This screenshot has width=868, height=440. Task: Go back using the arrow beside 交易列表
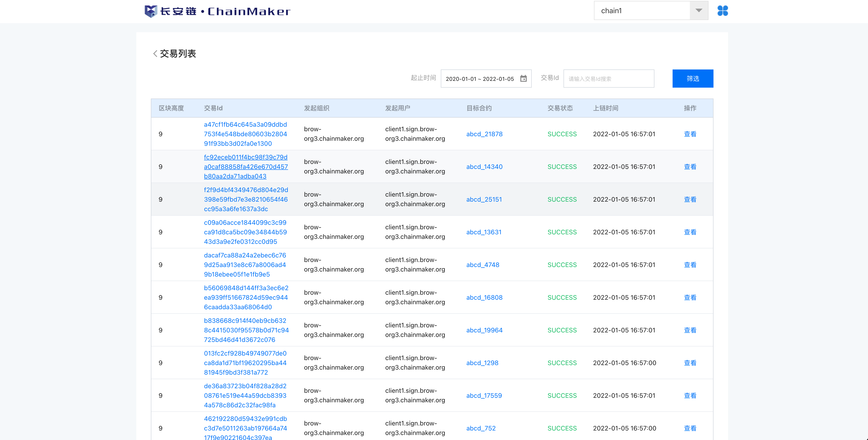(x=155, y=54)
